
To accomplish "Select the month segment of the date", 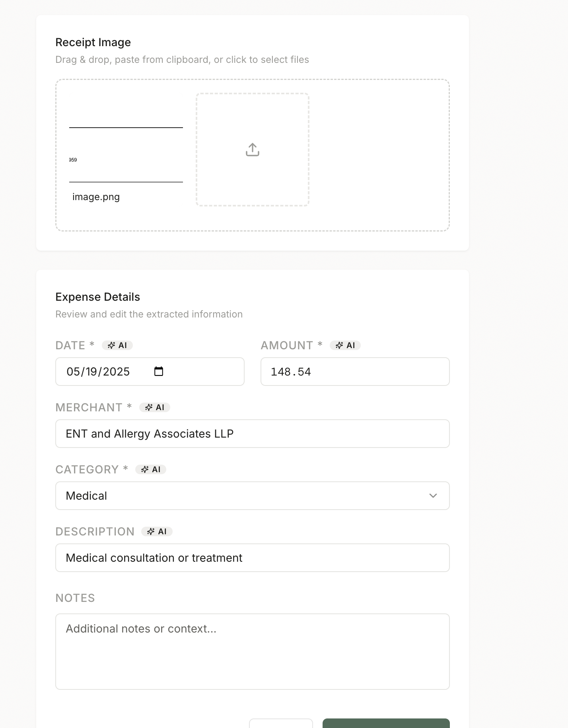I will (x=73, y=372).
